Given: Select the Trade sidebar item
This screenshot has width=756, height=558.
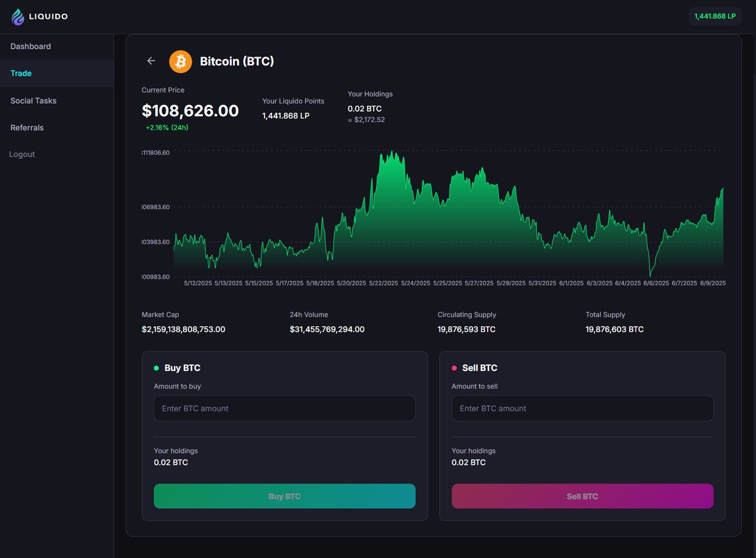Looking at the screenshot, I should click(57, 74).
